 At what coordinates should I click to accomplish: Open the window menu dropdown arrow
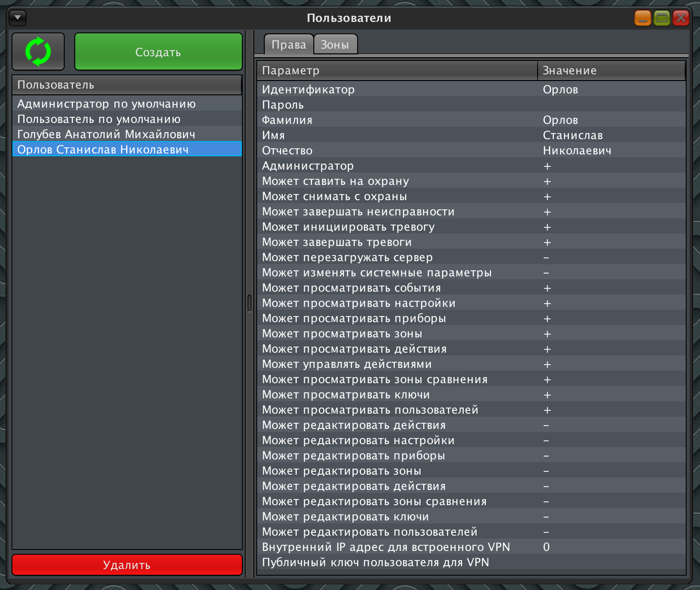(x=18, y=18)
